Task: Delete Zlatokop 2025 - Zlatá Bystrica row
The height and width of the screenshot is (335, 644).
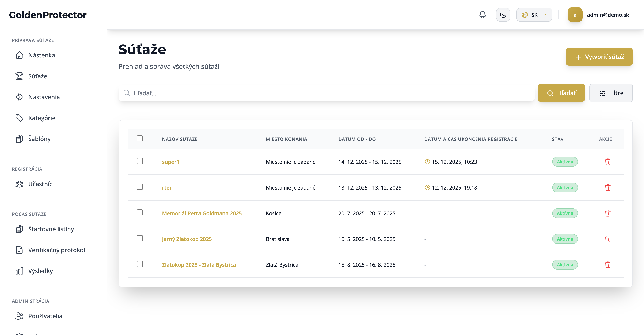Action: click(608, 265)
